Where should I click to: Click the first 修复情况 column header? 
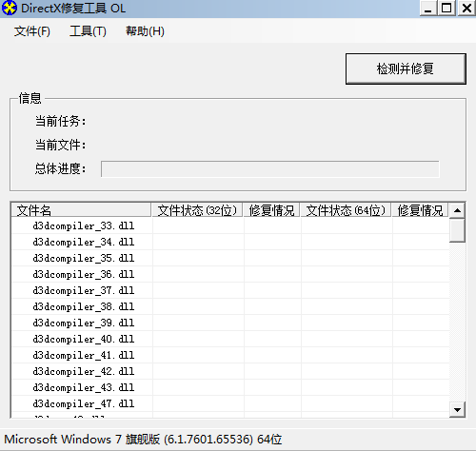click(271, 210)
